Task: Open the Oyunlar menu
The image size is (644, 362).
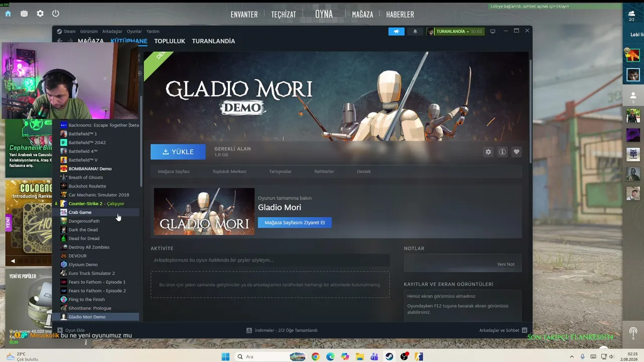Action: (x=134, y=31)
